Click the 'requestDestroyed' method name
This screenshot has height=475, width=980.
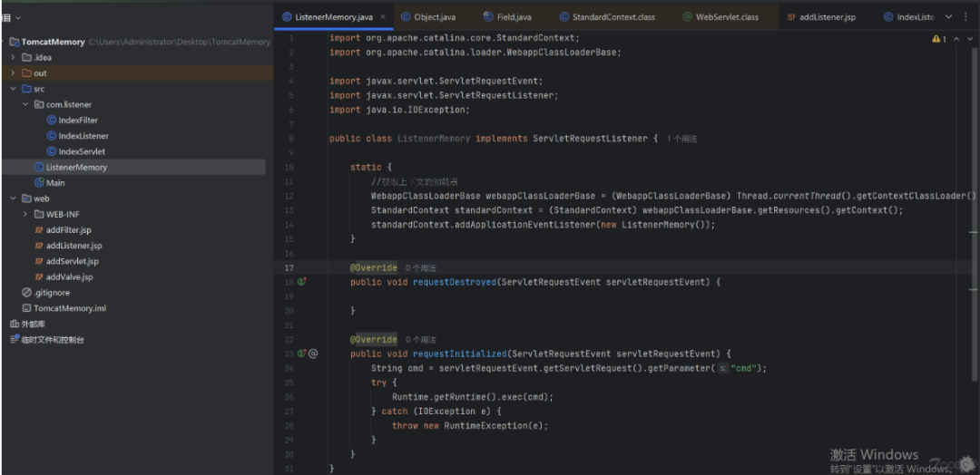point(455,282)
